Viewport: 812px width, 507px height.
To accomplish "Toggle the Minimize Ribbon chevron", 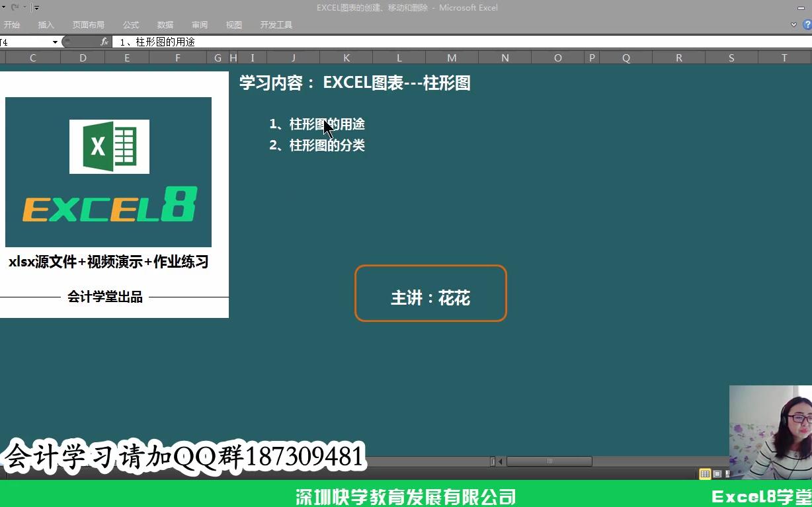I will pos(792,24).
